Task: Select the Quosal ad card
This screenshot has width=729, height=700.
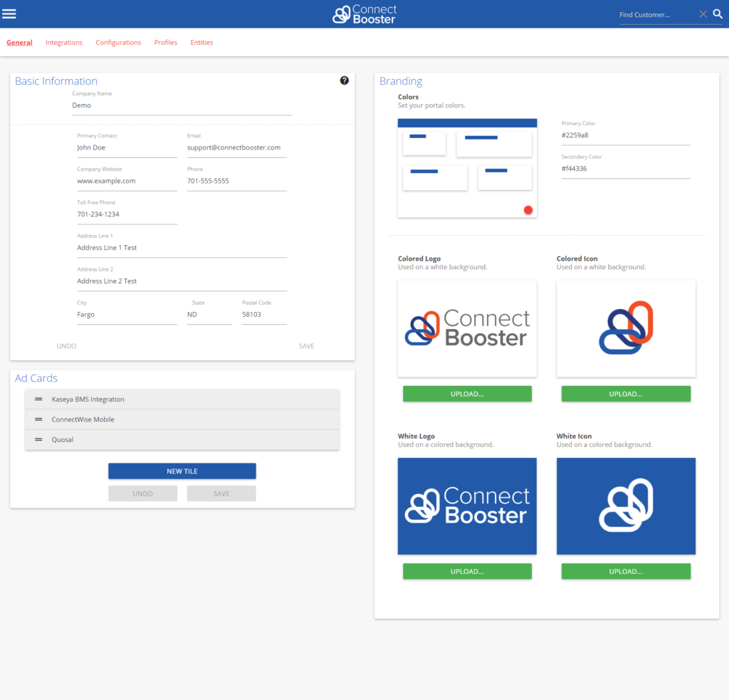Action: point(182,439)
